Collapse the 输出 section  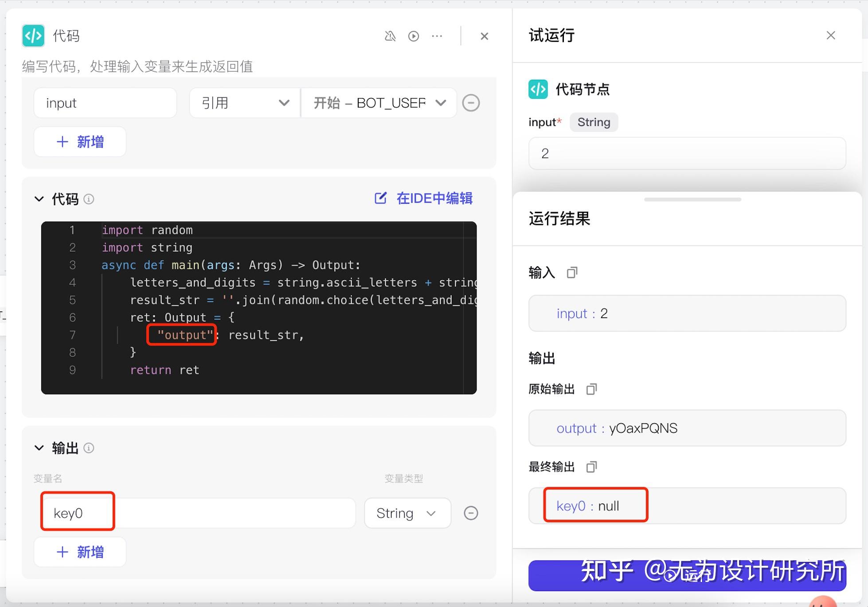tap(39, 448)
